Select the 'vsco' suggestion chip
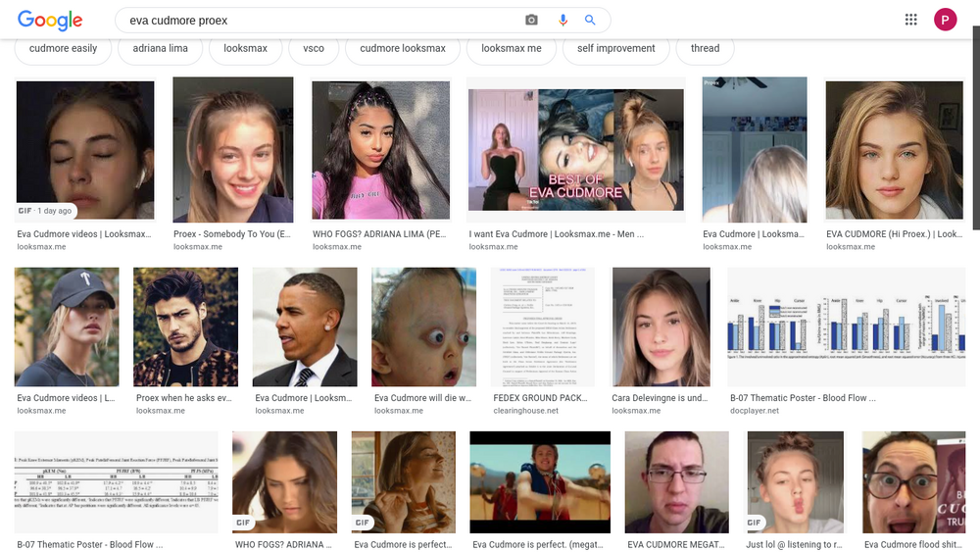 pos(314,49)
